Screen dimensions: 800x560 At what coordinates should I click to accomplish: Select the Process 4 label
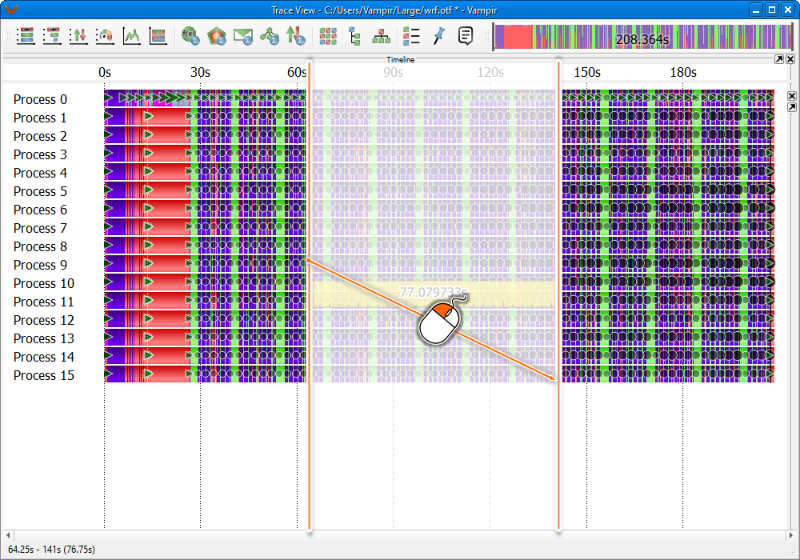click(40, 173)
